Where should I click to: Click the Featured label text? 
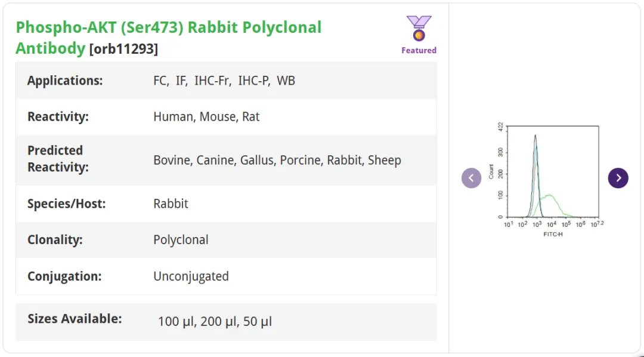coord(419,50)
